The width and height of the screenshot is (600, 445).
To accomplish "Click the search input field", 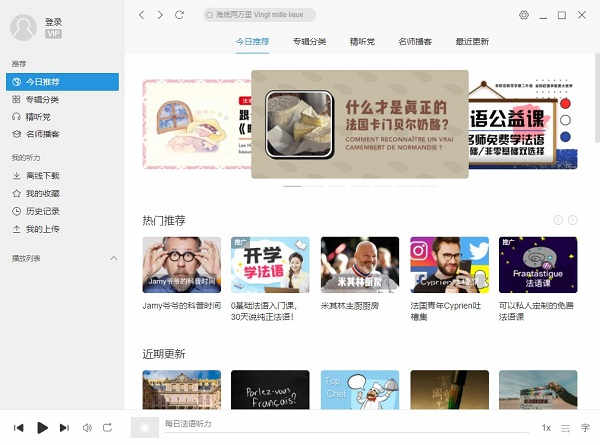I will pyautogui.click(x=260, y=15).
